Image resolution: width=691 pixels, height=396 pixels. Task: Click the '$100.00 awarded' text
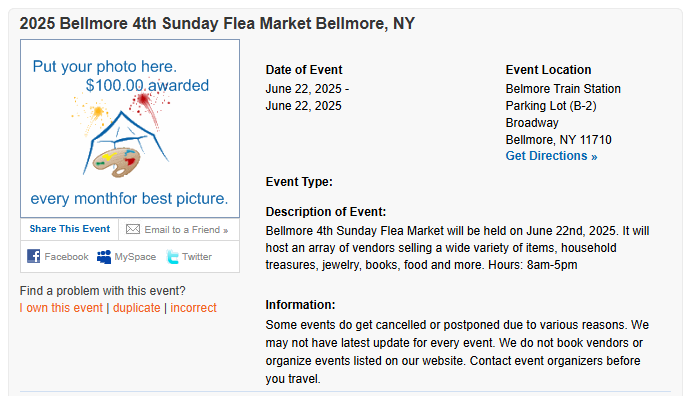point(147,85)
